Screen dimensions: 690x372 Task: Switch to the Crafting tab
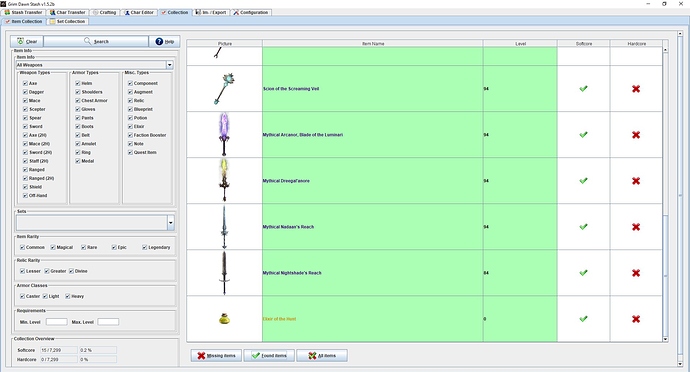pyautogui.click(x=104, y=12)
